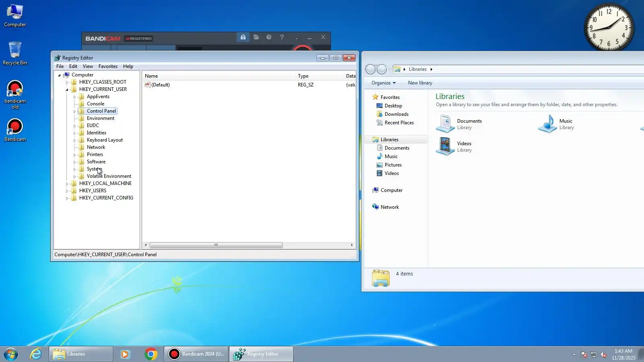This screenshot has width=644, height=362.
Task: Select HKEY_CURRENT_CONFIG in the registry tree
Action: pos(106,198)
